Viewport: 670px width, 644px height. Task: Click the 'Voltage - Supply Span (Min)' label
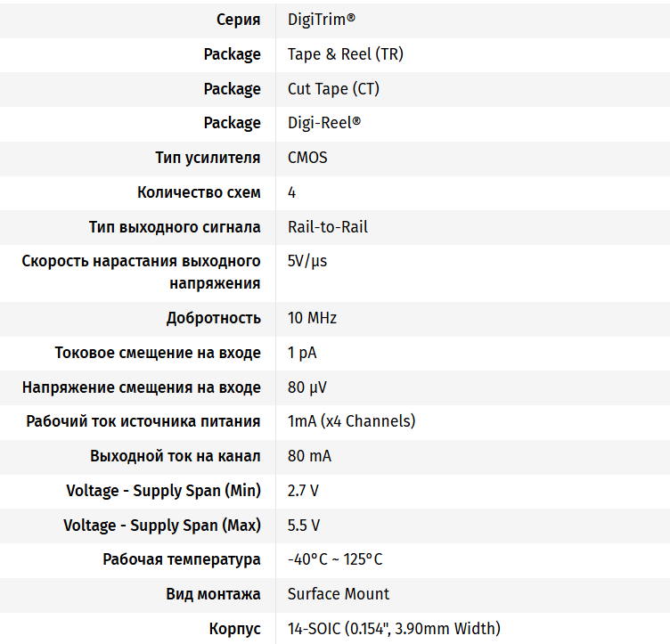coord(163,491)
